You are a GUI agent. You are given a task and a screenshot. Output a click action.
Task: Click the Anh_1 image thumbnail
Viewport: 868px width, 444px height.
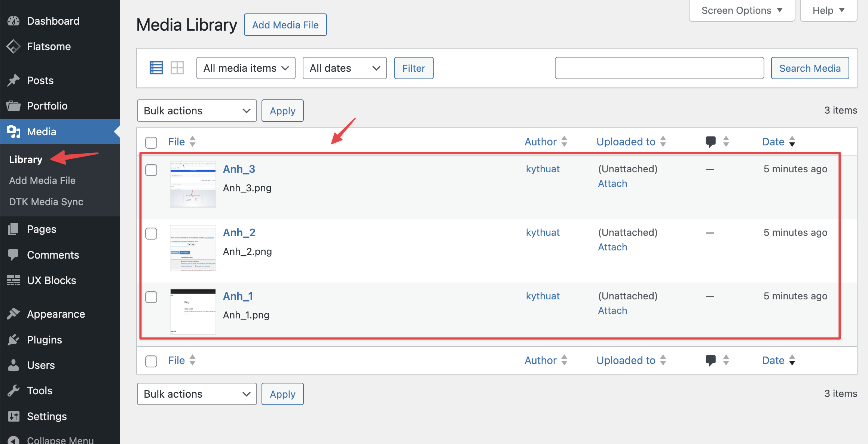[193, 311]
